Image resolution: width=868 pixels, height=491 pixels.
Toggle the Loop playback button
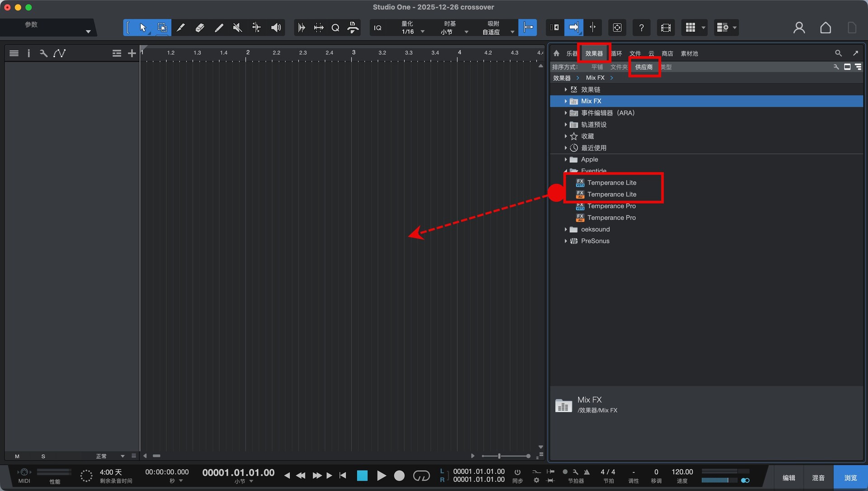tap(421, 476)
